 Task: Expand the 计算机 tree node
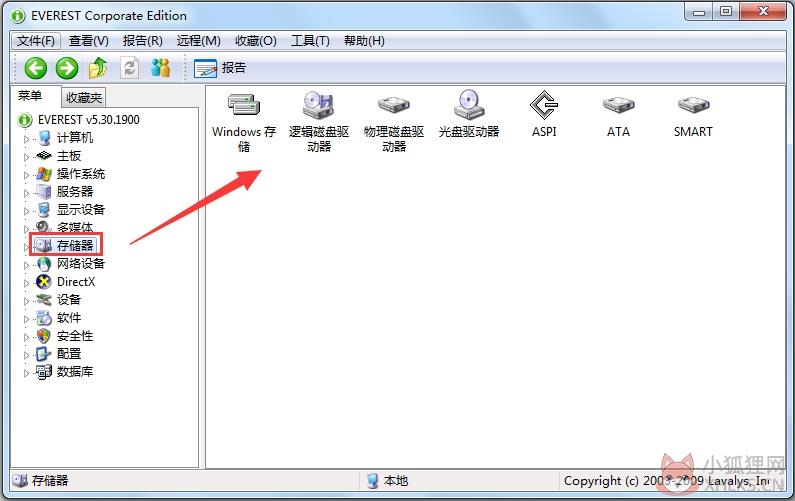[26, 138]
